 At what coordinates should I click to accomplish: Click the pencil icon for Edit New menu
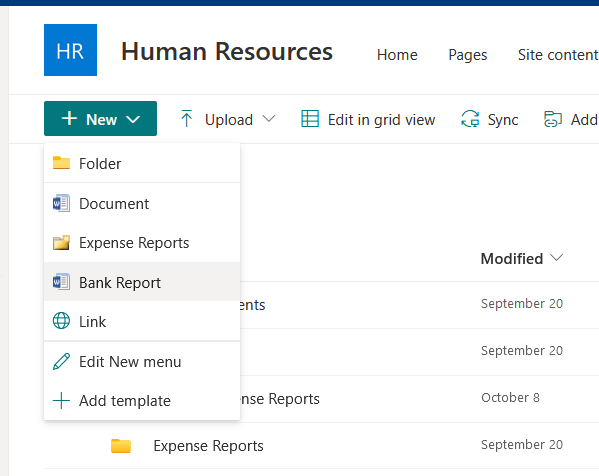pos(61,361)
